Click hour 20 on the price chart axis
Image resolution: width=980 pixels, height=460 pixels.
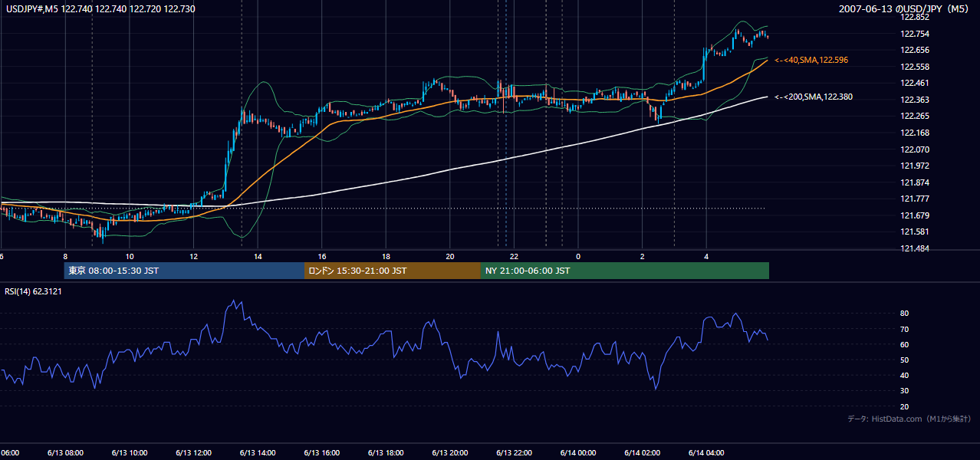tap(450, 256)
